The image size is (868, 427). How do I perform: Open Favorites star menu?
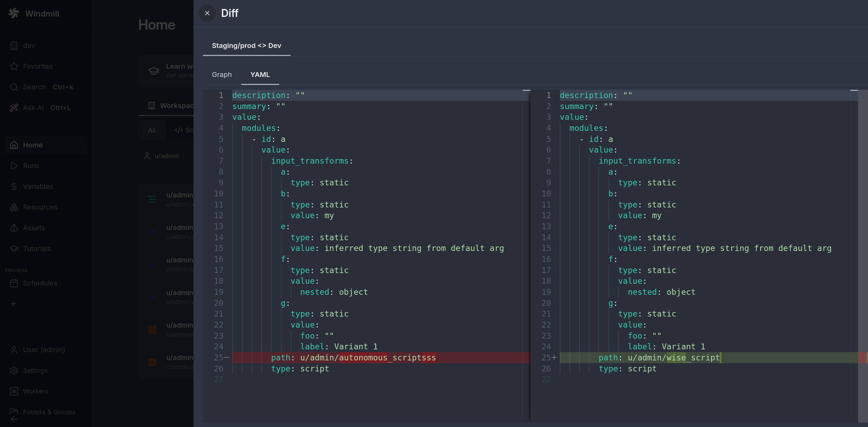14,66
